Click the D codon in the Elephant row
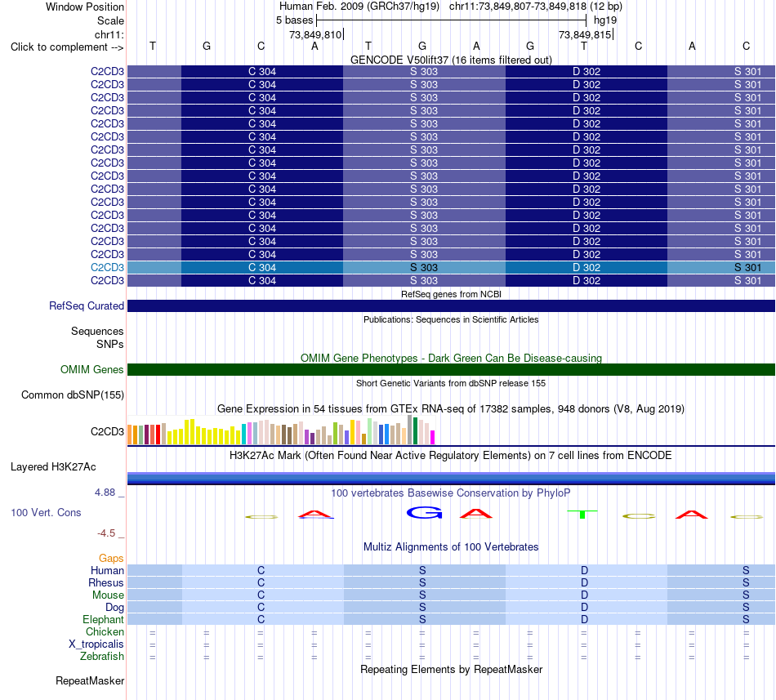 tap(585, 619)
